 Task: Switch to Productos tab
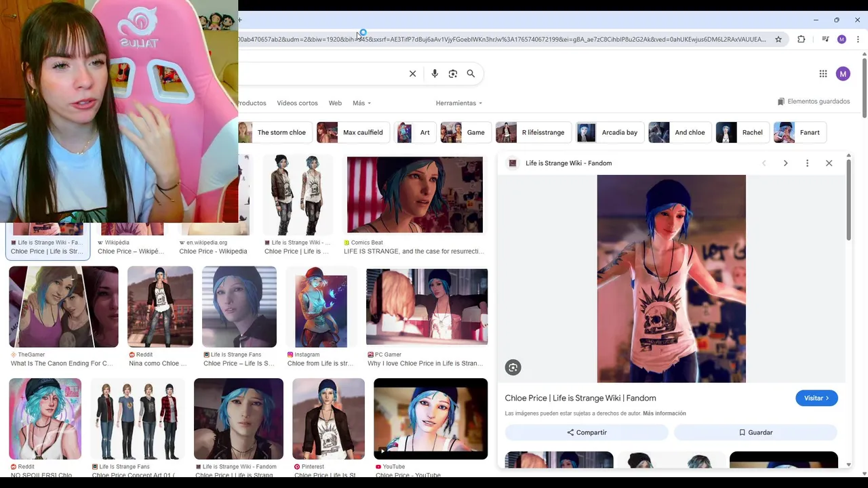click(x=252, y=103)
